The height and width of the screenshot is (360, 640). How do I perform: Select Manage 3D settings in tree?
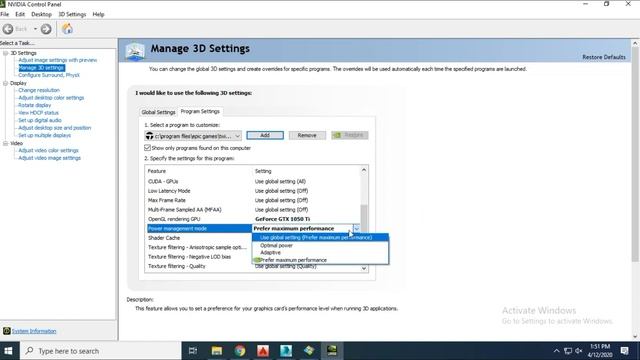tap(41, 68)
